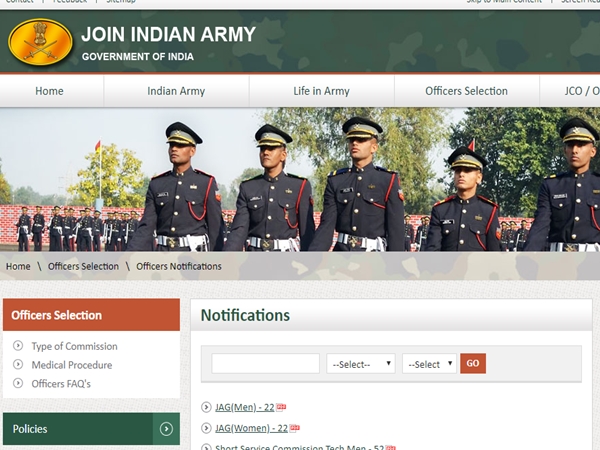
Task: Click the arrow icon beside Officers FAQ's
Action: point(18,383)
